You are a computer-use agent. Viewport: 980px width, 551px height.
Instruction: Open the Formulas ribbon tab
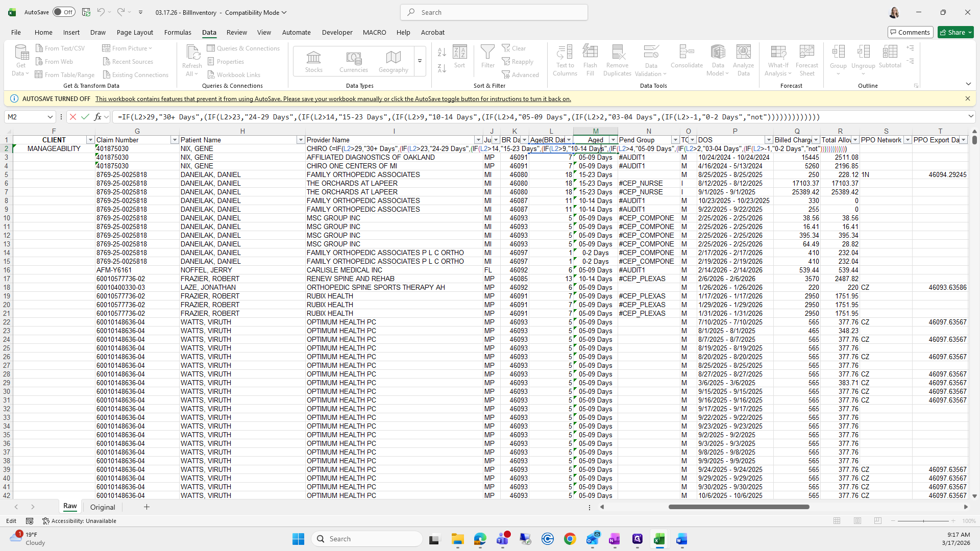(x=178, y=32)
